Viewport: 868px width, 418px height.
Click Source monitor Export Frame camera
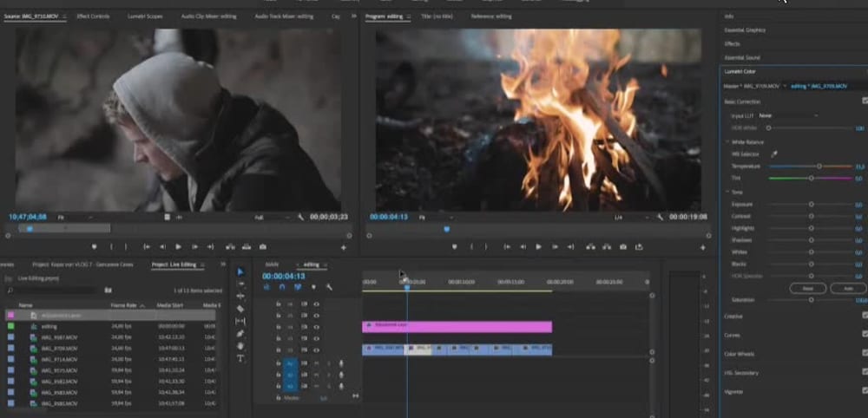click(263, 246)
